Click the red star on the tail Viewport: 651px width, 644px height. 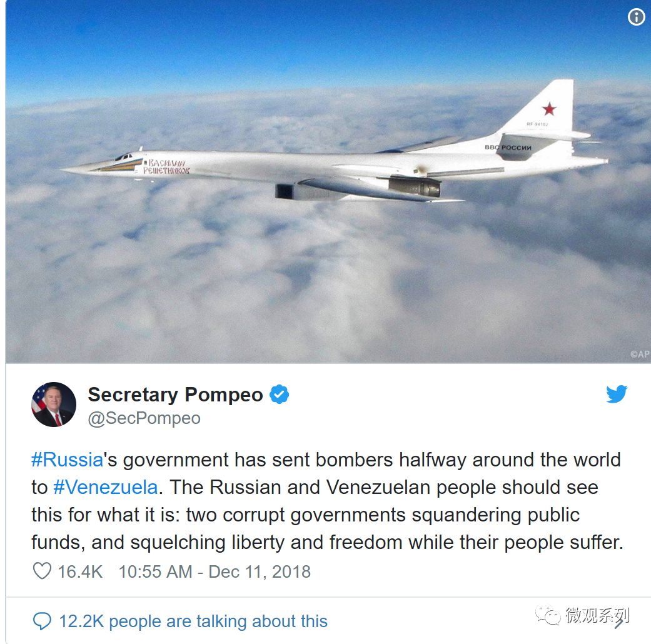click(x=549, y=109)
